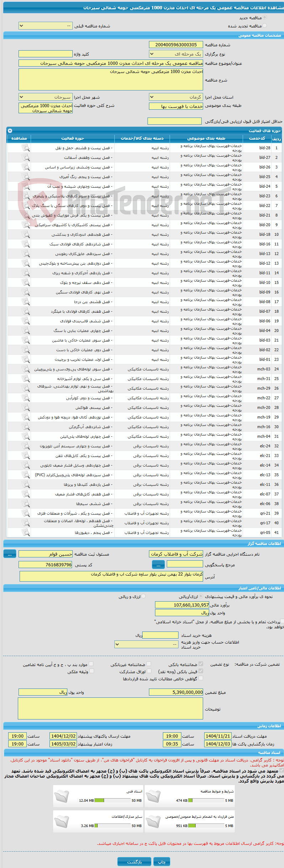
Task: Open the view icon for row mch-03
Action: coord(26,369)
